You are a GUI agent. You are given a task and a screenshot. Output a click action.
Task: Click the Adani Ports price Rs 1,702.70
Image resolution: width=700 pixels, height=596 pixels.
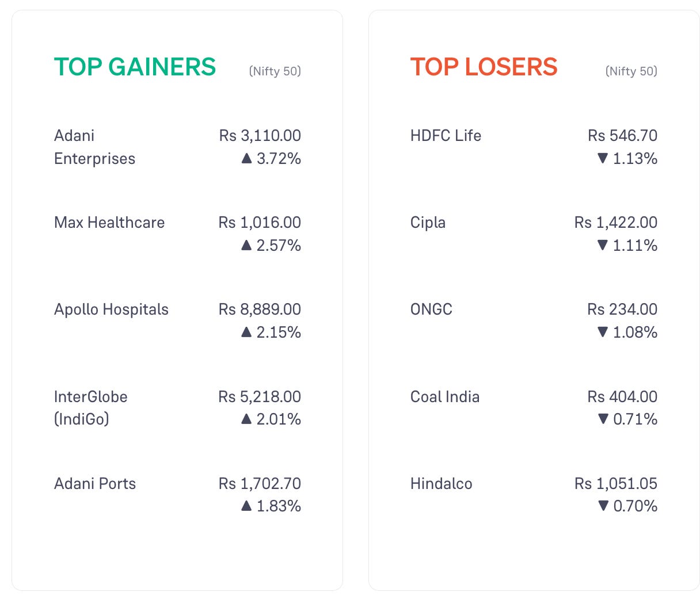coord(260,484)
